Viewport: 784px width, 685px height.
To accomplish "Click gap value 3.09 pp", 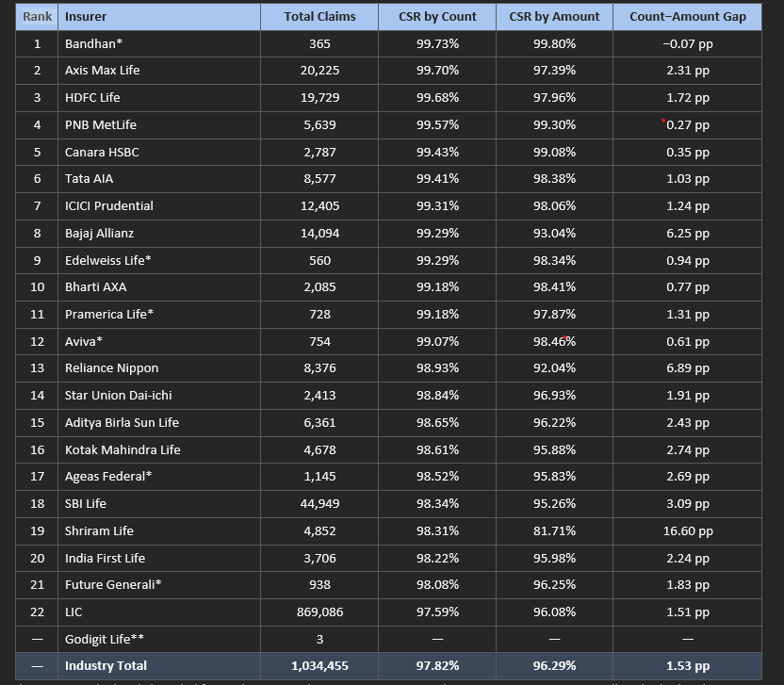I will [x=688, y=504].
